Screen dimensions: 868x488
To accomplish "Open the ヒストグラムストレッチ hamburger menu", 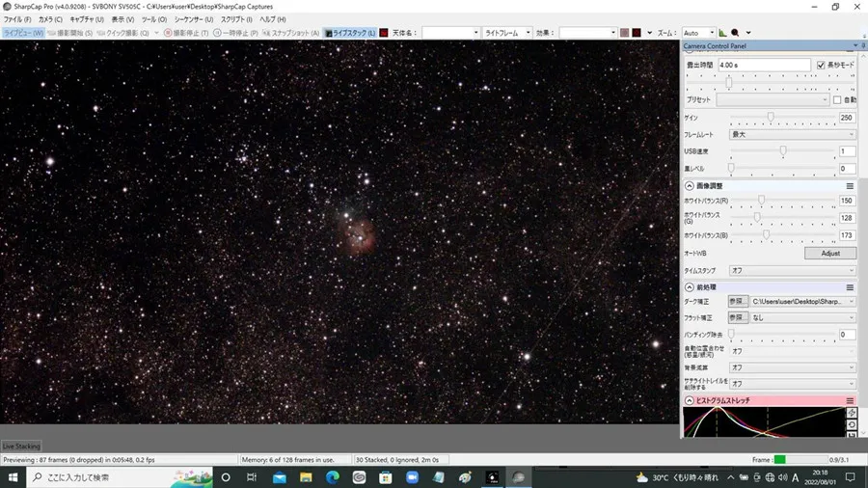I will point(850,400).
